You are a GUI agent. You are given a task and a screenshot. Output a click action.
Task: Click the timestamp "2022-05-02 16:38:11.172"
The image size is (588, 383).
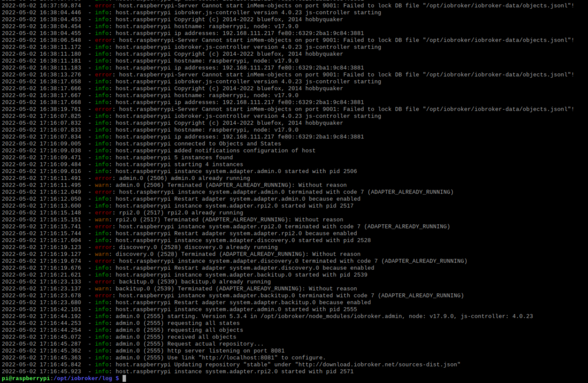pyautogui.click(x=41, y=47)
